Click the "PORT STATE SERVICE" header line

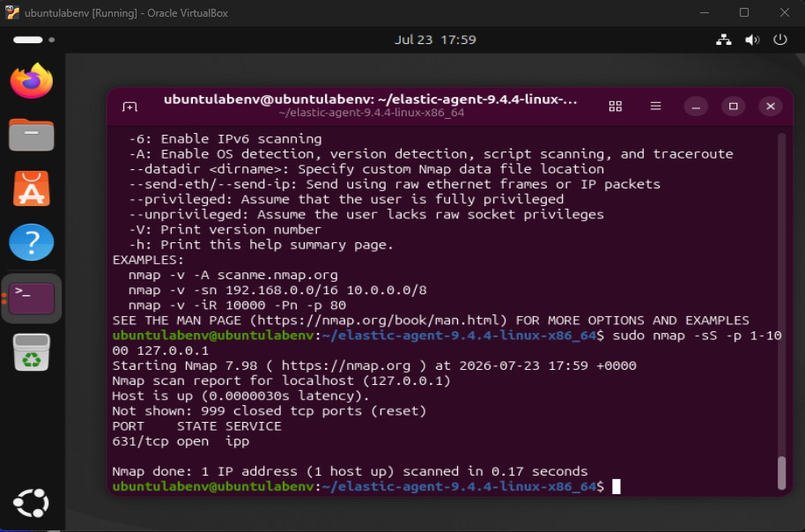pos(196,426)
